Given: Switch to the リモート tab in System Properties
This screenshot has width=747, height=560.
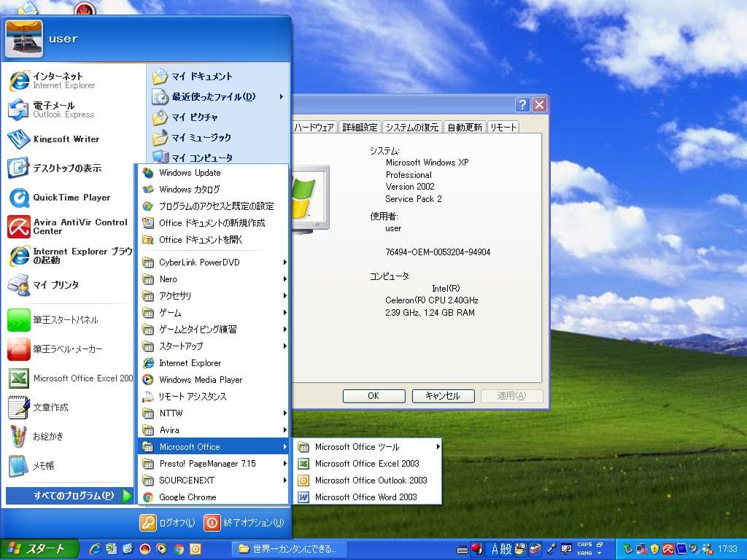Looking at the screenshot, I should (504, 126).
